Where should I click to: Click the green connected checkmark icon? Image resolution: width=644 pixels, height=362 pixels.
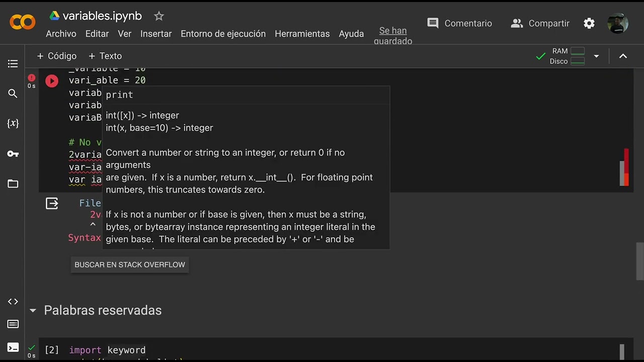pyautogui.click(x=541, y=56)
